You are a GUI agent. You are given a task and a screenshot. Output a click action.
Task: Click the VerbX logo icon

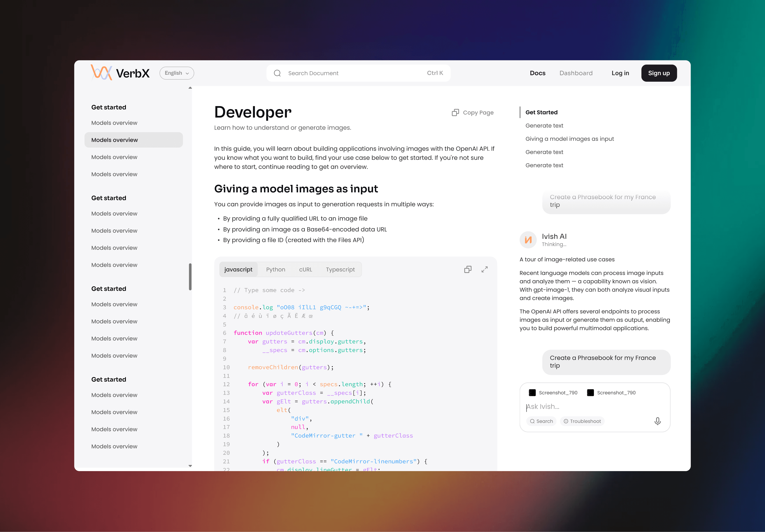coord(101,73)
